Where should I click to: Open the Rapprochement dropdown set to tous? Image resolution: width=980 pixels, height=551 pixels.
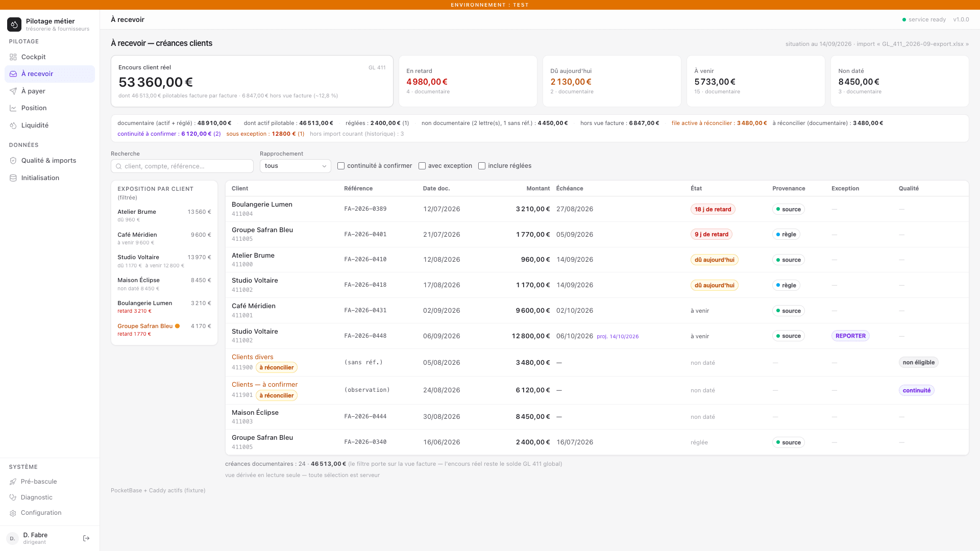coord(296,166)
